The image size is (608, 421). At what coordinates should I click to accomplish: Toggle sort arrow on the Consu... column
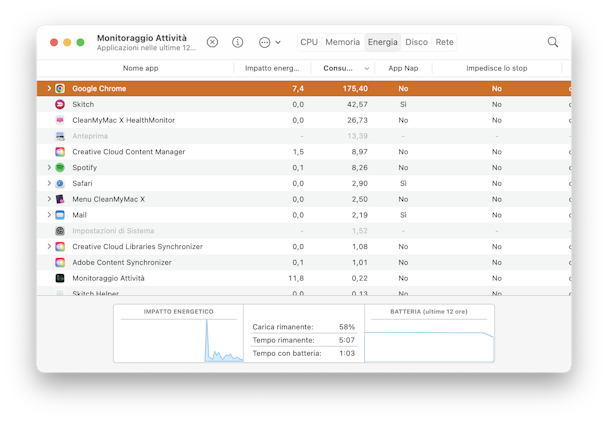(x=366, y=69)
